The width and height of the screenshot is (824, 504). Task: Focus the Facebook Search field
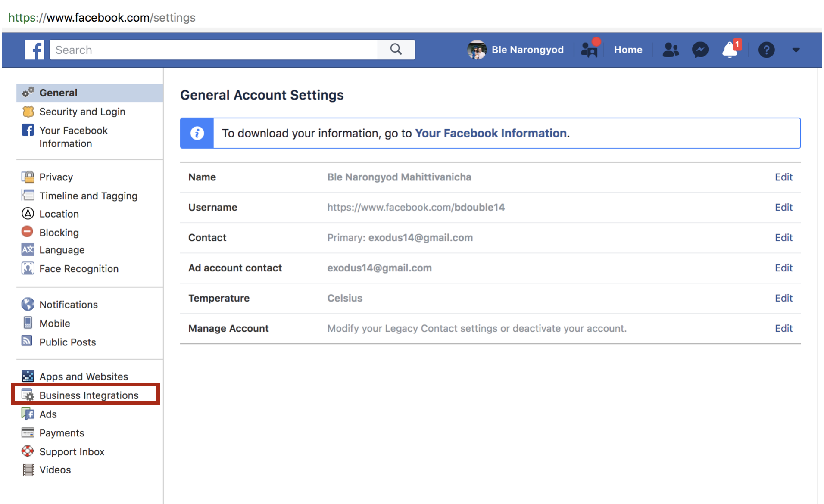(x=214, y=50)
